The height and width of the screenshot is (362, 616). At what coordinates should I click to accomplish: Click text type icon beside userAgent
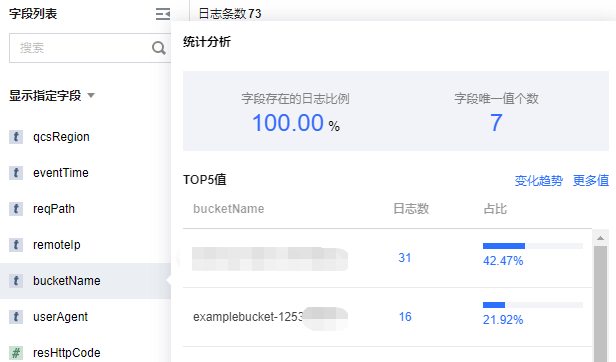click(16, 317)
